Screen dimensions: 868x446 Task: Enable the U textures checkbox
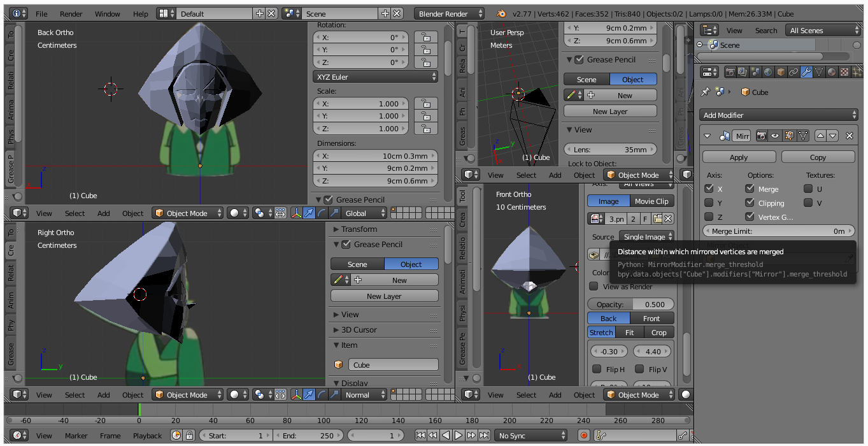[x=808, y=189]
